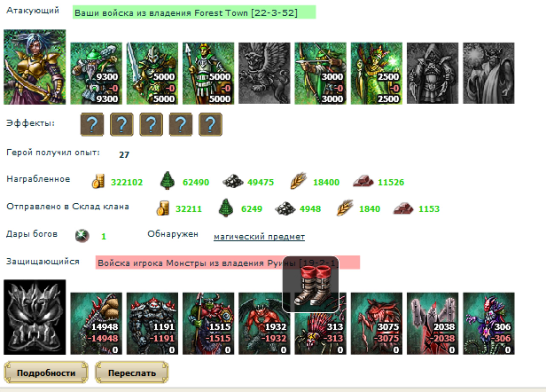Click the clan warehouse iron ingot icon
Viewport: 546px width, 392px height.
[x=403, y=208]
